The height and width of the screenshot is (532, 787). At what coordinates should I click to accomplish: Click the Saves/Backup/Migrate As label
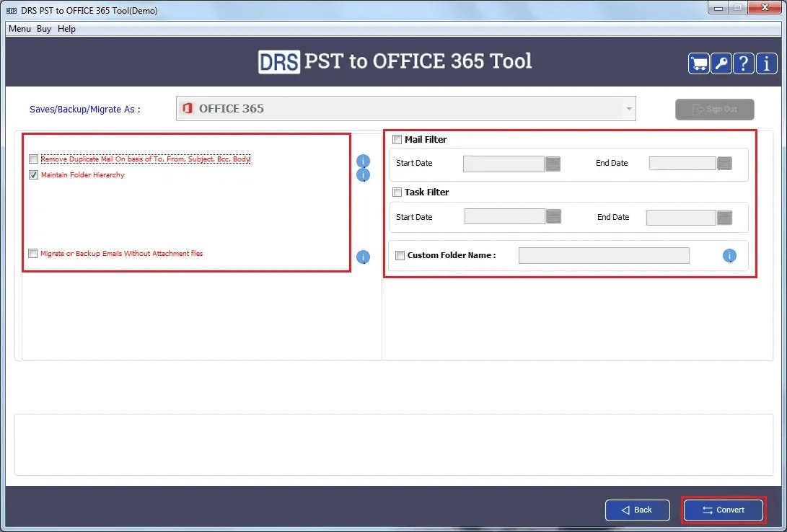click(x=85, y=110)
